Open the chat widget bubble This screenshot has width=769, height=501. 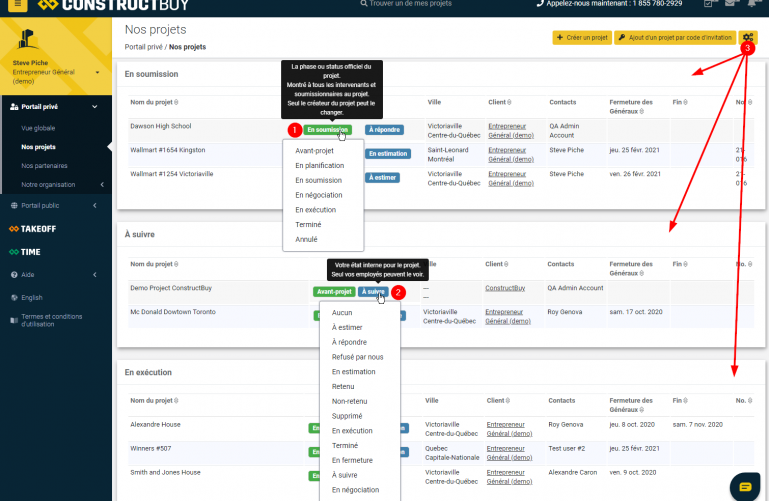pyautogui.click(x=745, y=486)
